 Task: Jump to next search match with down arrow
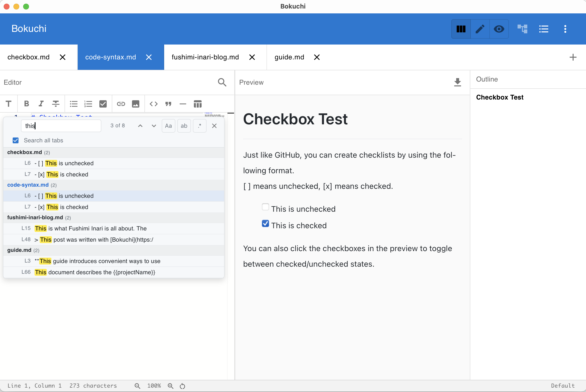point(153,126)
